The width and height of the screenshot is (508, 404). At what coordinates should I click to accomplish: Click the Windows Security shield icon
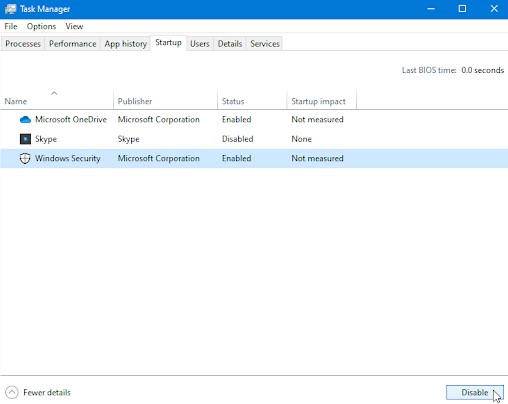(x=25, y=158)
